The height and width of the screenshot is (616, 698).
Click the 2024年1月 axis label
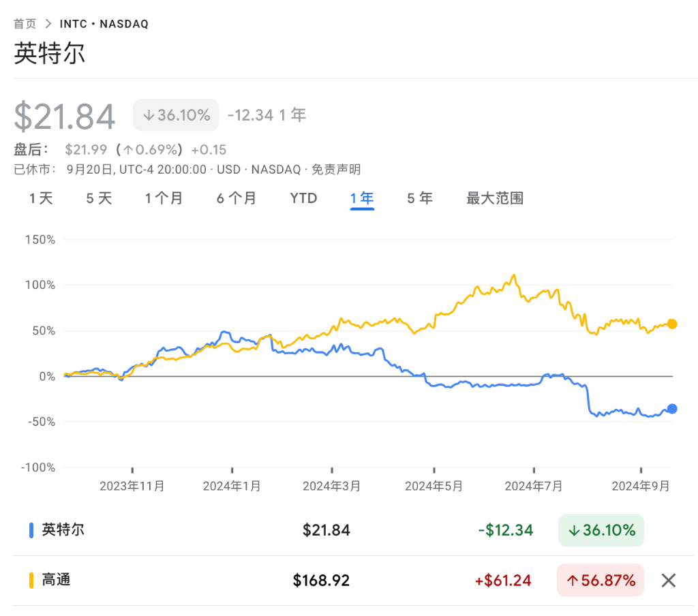pos(232,486)
